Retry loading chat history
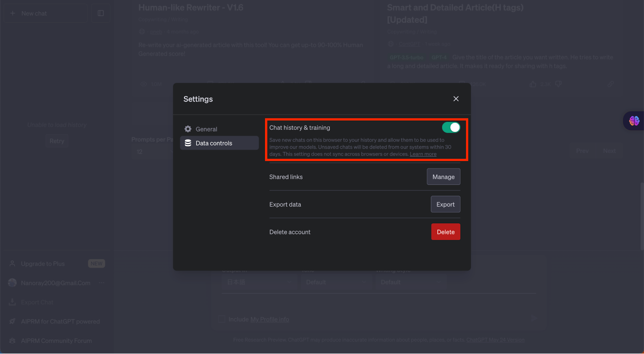Image resolution: width=644 pixels, height=354 pixels. coord(57,141)
